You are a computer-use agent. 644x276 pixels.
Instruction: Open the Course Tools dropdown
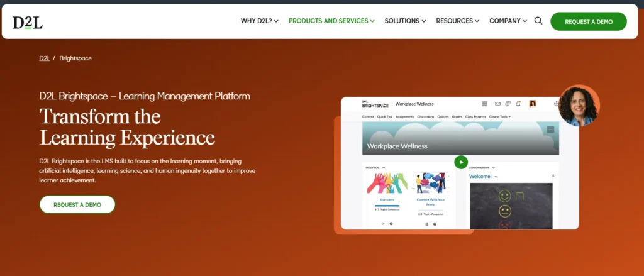[x=500, y=116]
